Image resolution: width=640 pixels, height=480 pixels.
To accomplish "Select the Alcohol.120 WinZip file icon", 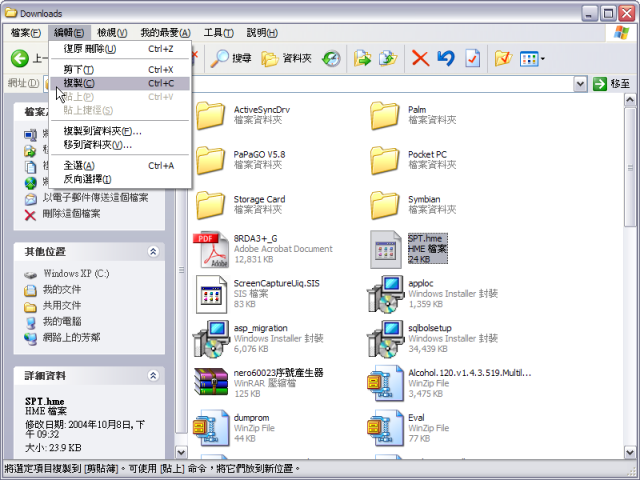I will pos(385,384).
